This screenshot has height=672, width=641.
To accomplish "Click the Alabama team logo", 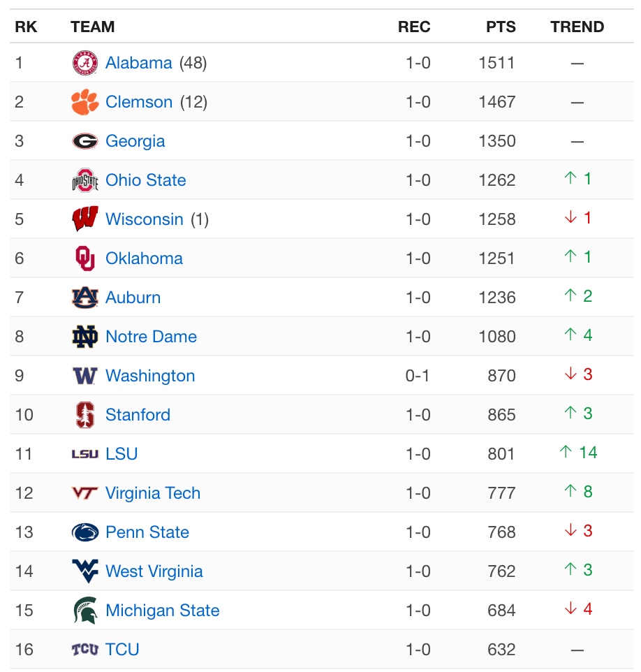I will [x=85, y=63].
